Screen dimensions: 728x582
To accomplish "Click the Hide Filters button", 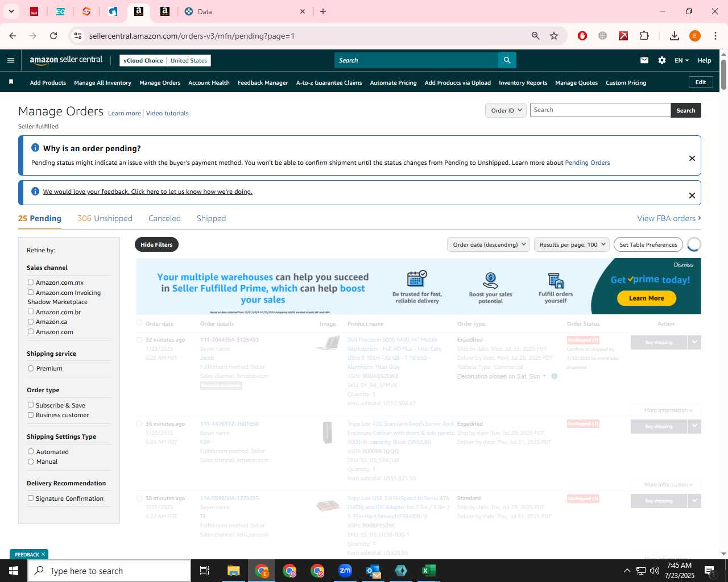I will click(156, 244).
